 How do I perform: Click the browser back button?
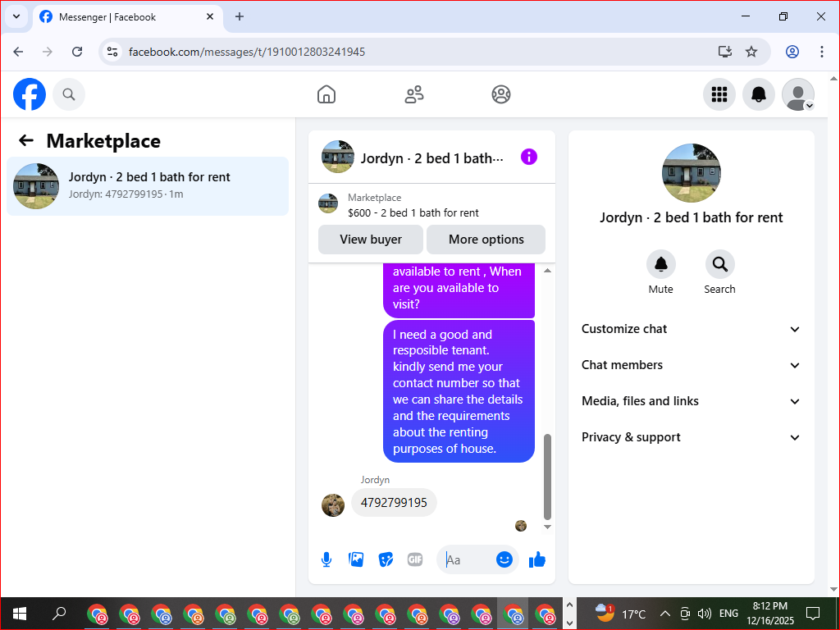18,52
